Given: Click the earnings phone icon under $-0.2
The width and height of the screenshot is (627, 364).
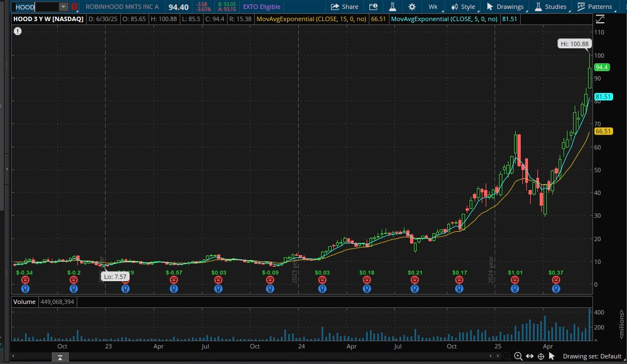Looking at the screenshot, I should [x=73, y=280].
